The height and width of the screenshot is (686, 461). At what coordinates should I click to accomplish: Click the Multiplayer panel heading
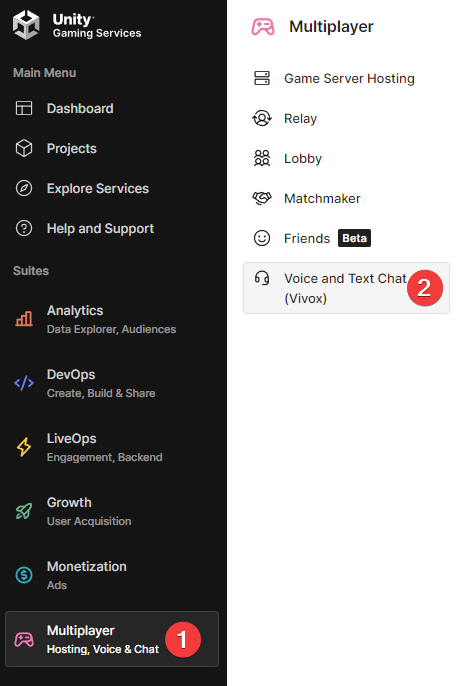pyautogui.click(x=331, y=27)
